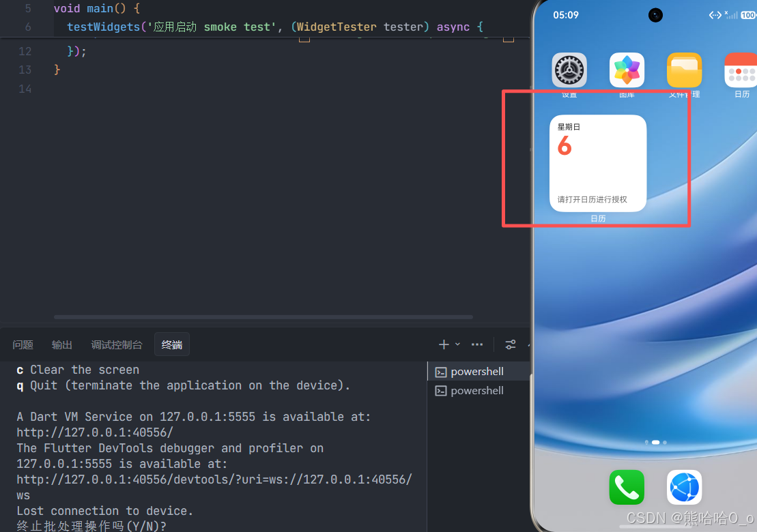The width and height of the screenshot is (757, 532).
Task: Click the 'Clear the screen' terminal line
Action: [x=78, y=370]
